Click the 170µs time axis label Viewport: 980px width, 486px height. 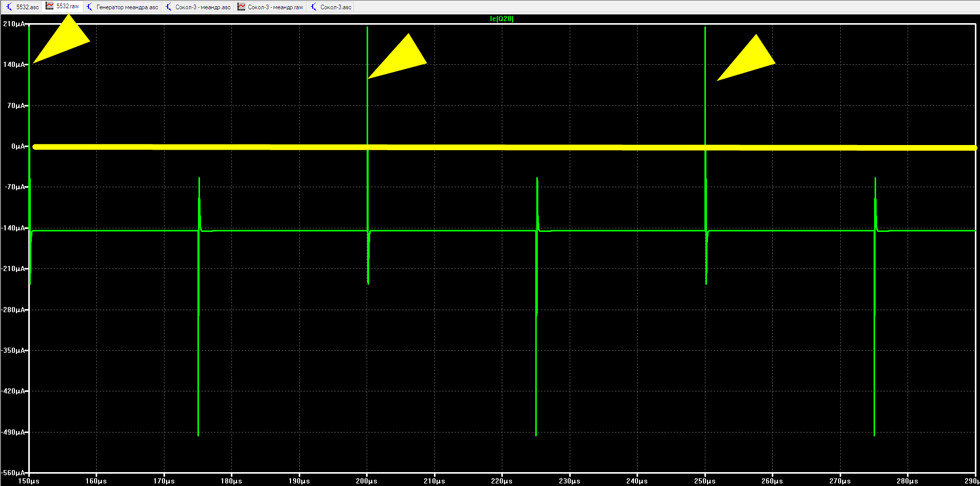point(164,481)
